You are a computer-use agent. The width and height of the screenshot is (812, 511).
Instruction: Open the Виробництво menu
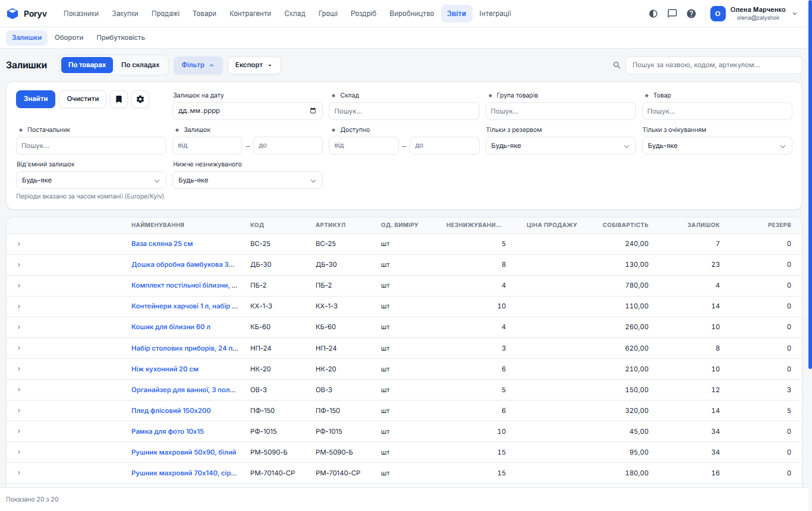point(412,14)
